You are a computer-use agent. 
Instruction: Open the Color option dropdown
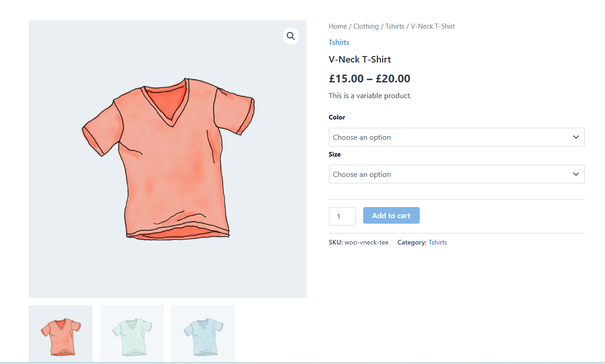pyautogui.click(x=456, y=137)
